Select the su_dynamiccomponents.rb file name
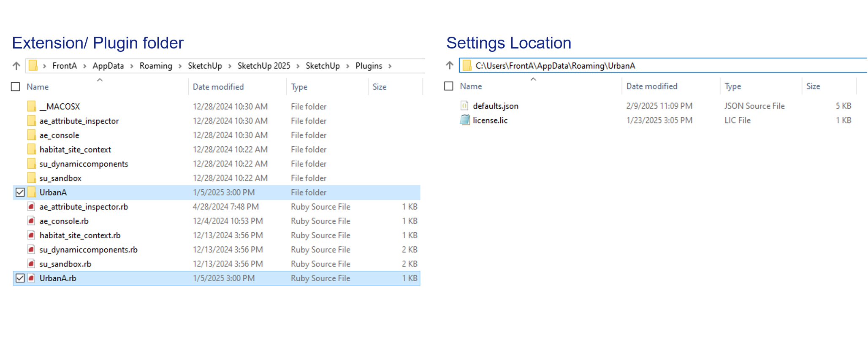Image resolution: width=868 pixels, height=342 pixels. coord(89,250)
